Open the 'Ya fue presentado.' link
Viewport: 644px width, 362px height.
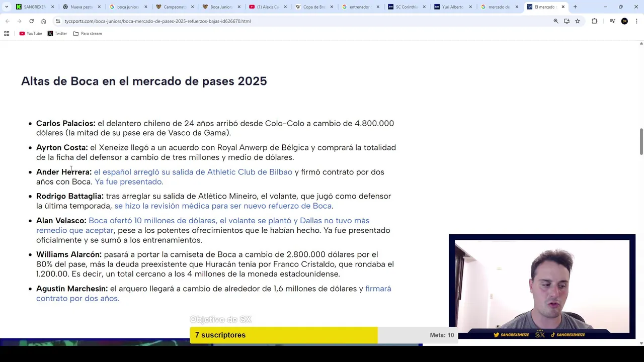(129, 182)
